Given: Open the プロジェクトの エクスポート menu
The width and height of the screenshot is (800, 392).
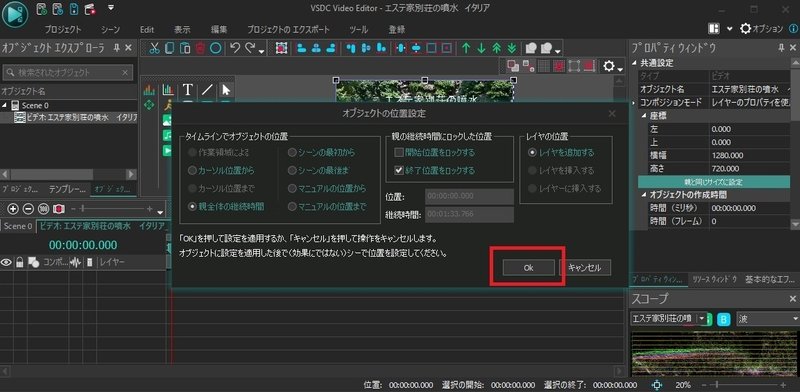Looking at the screenshot, I should coord(288,30).
